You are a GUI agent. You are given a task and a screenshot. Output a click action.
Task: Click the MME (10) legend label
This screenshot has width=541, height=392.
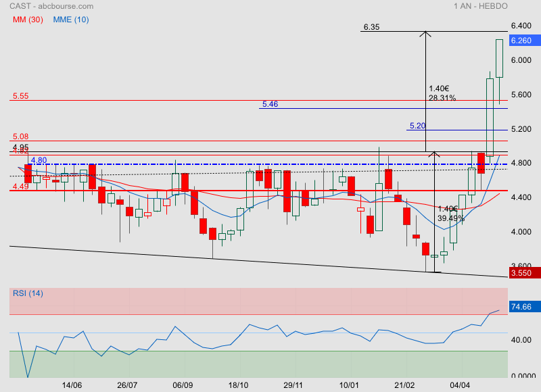point(71,20)
